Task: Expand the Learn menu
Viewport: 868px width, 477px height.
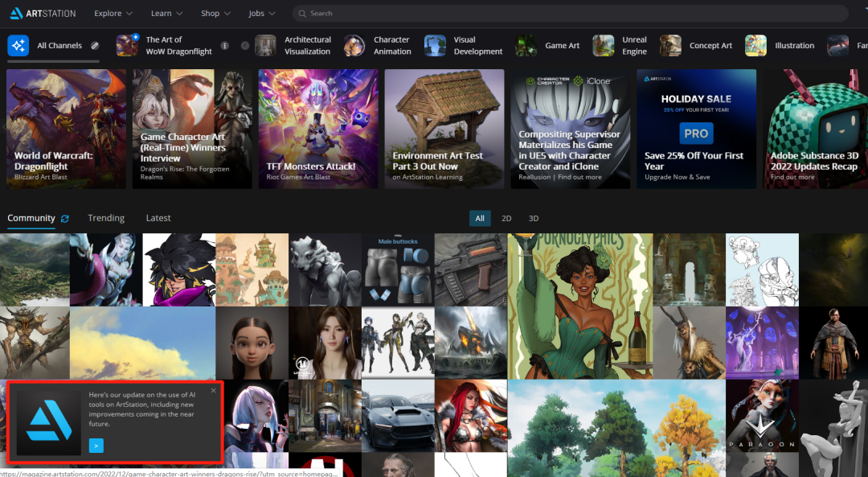Action: point(166,14)
